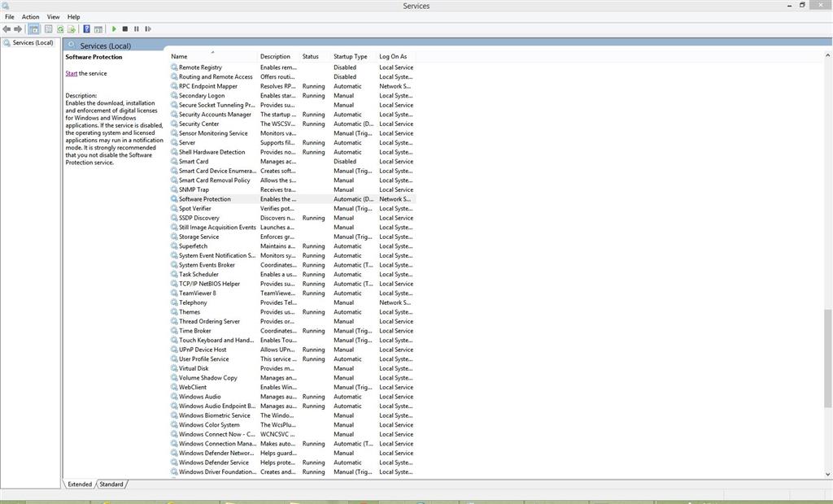Start the service with green play icon
This screenshot has width=833, height=504.
tap(114, 29)
